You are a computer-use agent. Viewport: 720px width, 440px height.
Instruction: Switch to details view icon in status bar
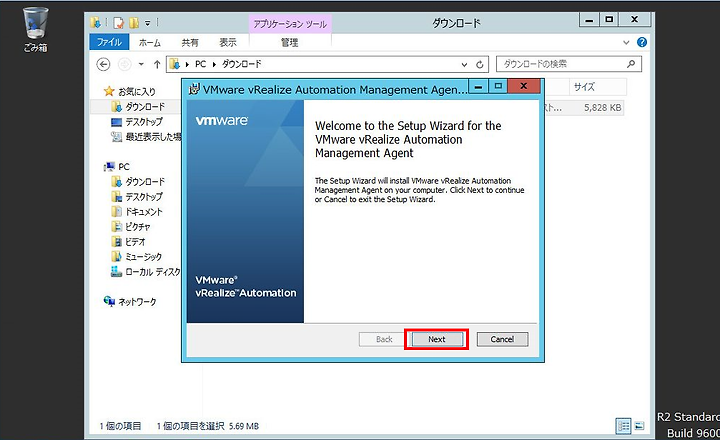click(x=623, y=426)
